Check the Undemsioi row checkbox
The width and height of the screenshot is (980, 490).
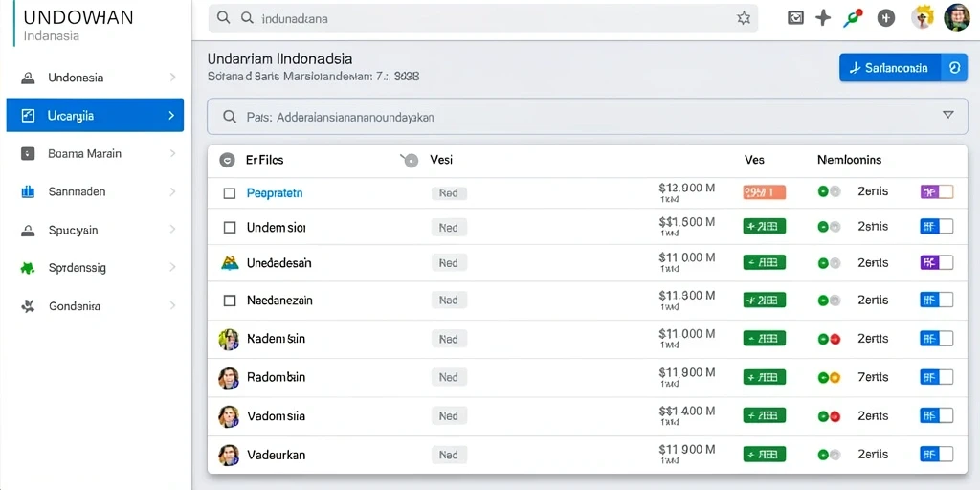230,228
